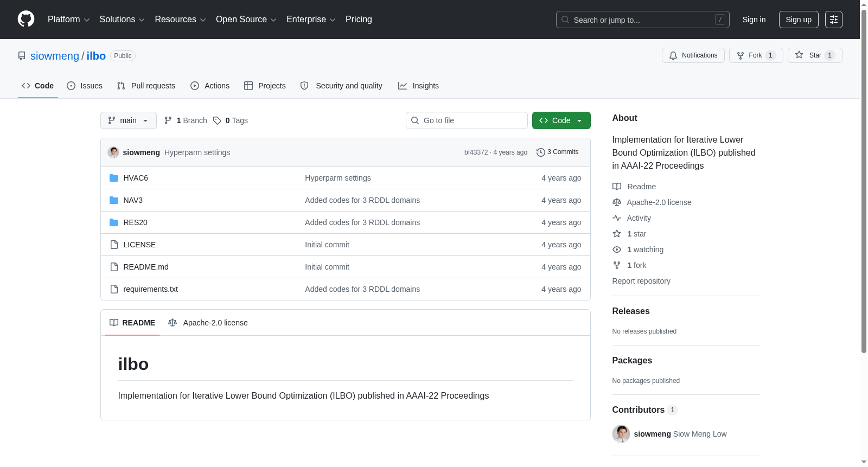Click the star icon beside 1 star
Viewport: 868px width, 467px height.
(x=617, y=234)
